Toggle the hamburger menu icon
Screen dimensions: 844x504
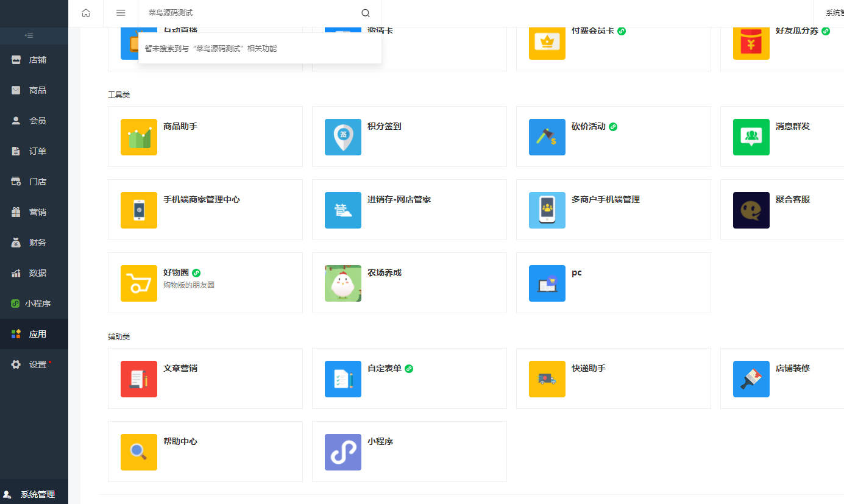point(121,13)
